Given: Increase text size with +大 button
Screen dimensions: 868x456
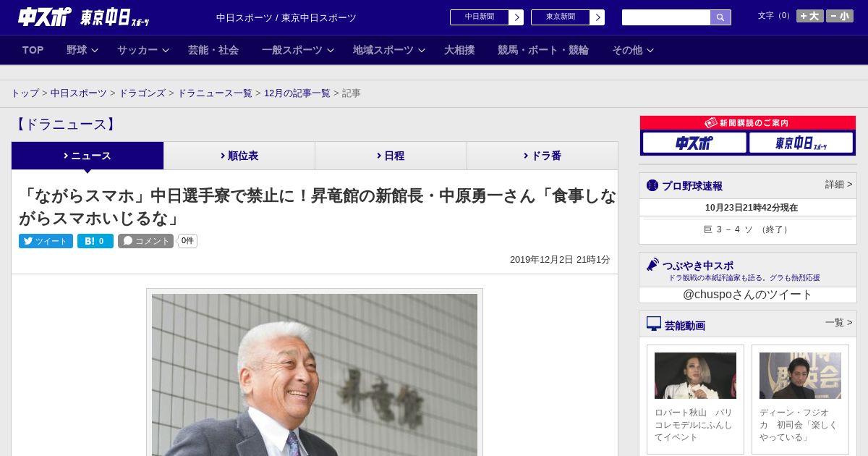Looking at the screenshot, I should coord(810,16).
